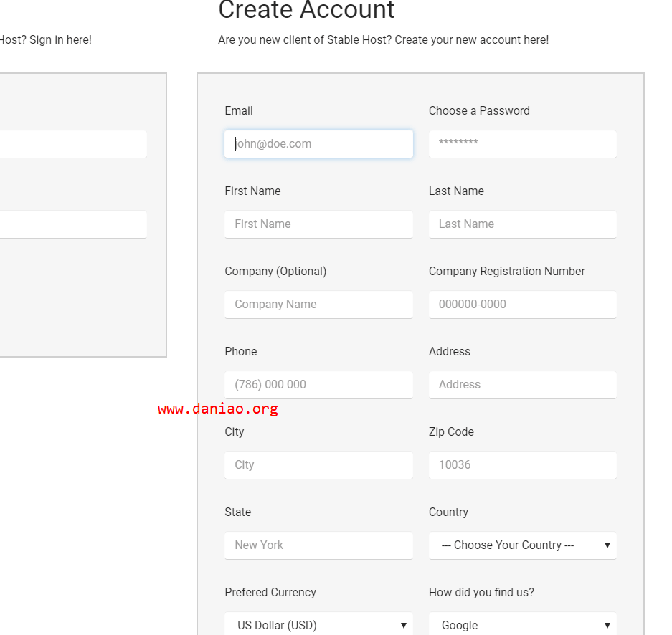Open the How did you find us dropdown
This screenshot has height=635, width=672.
click(x=522, y=625)
